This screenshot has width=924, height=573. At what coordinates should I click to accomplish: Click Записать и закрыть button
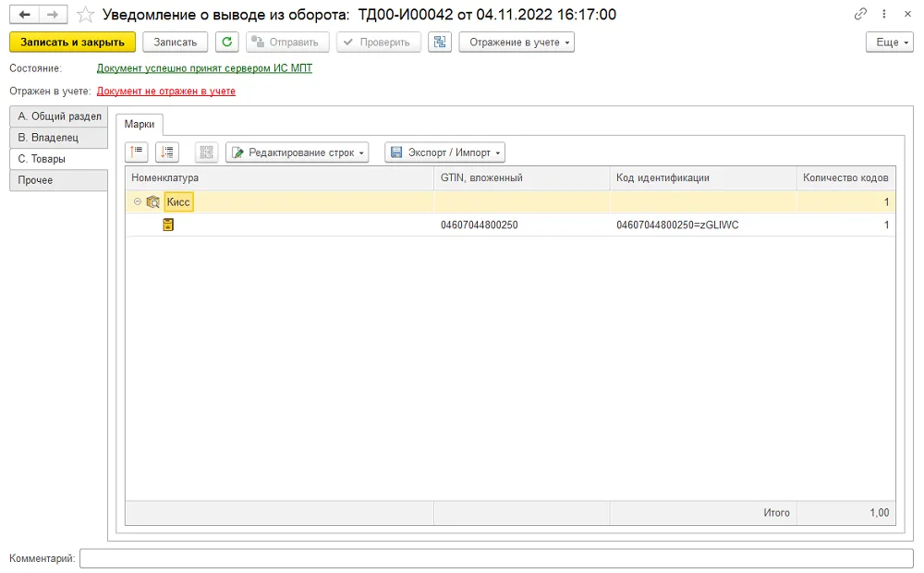coord(72,42)
